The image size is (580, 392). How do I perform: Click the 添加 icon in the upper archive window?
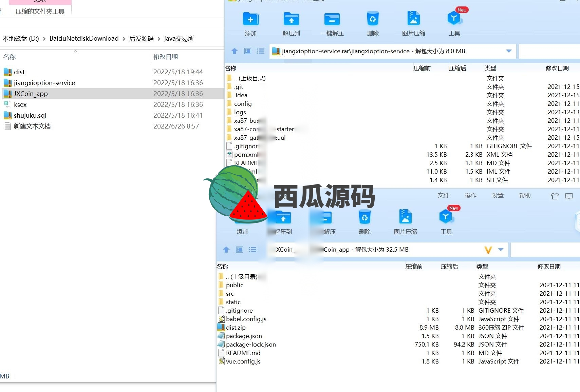251,19
